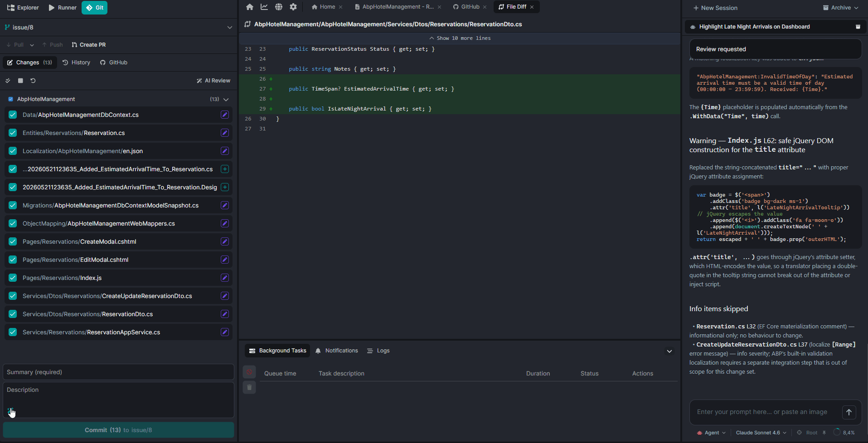
Task: Click edit icon for Pages/Reservations/Index.js
Action: pos(225,278)
